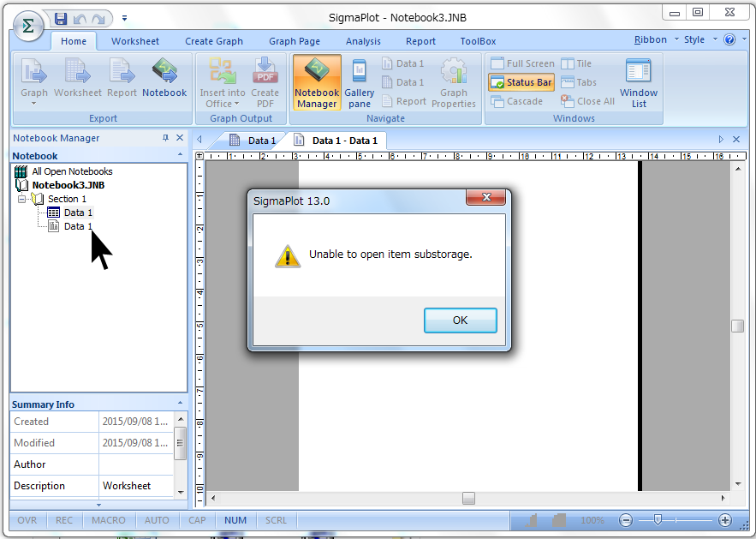Toggle the Status Bar option
Screen dimensions: 756x539
coord(521,82)
